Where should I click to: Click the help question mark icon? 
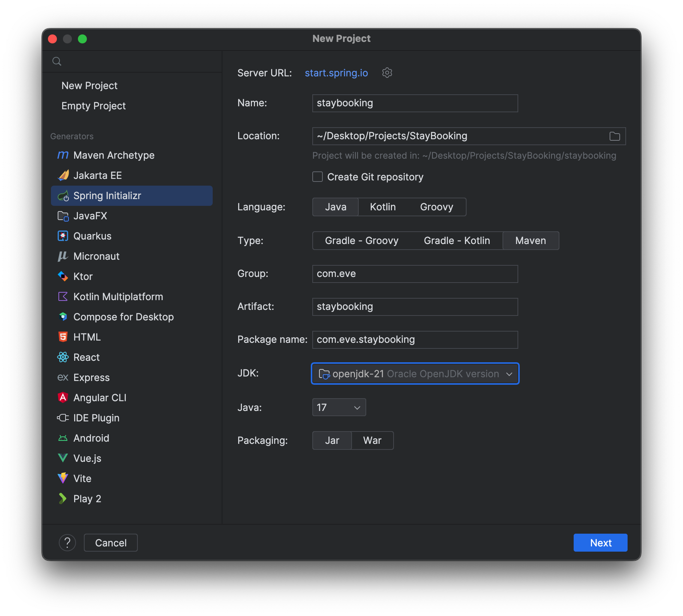[67, 543]
